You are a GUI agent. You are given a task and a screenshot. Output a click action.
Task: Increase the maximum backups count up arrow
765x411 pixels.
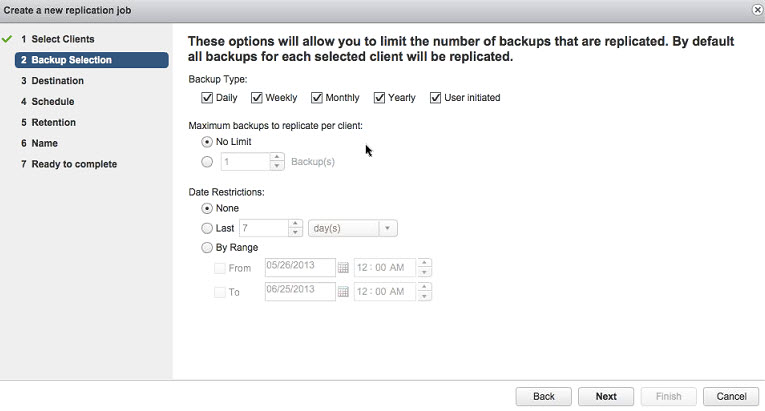point(277,157)
